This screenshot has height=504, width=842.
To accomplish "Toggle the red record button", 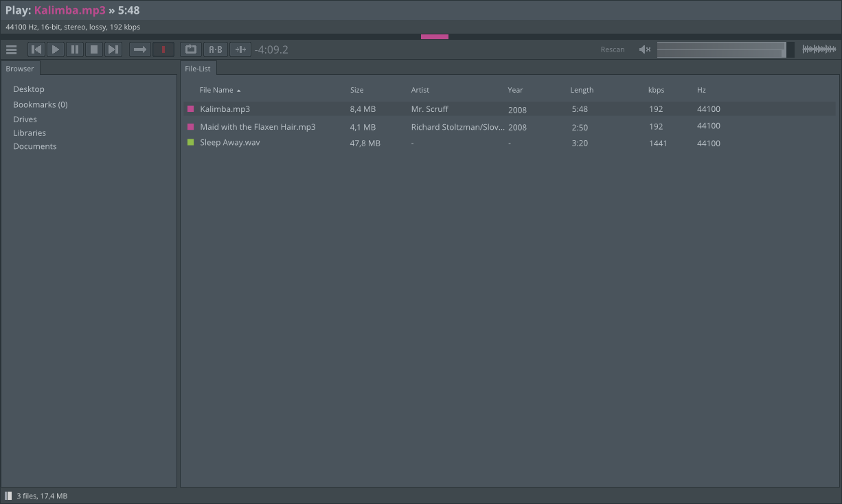I will (163, 49).
